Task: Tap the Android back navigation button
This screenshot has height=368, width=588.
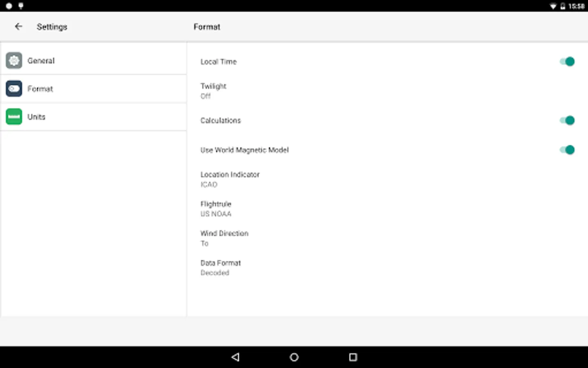Action: (235, 357)
